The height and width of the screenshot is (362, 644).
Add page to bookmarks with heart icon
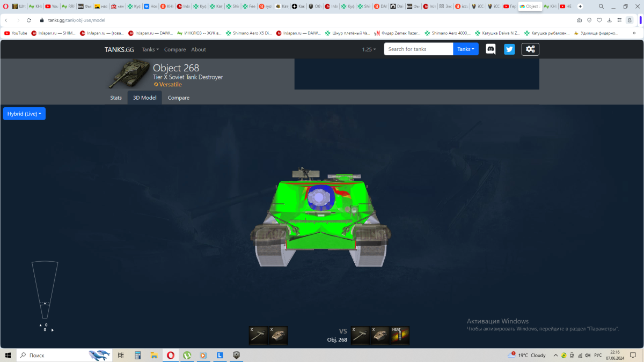coord(599,20)
